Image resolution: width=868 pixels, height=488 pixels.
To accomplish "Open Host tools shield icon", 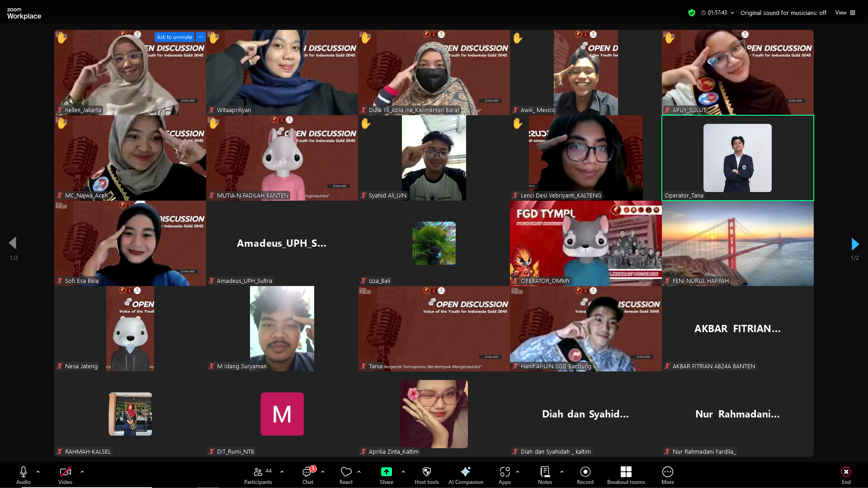I will pyautogui.click(x=426, y=472).
